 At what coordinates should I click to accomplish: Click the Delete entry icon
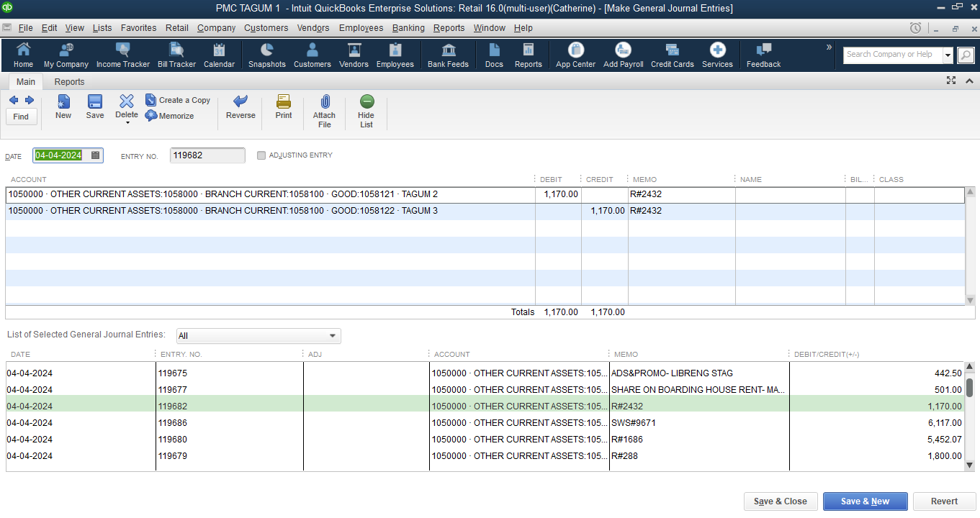pos(127,106)
